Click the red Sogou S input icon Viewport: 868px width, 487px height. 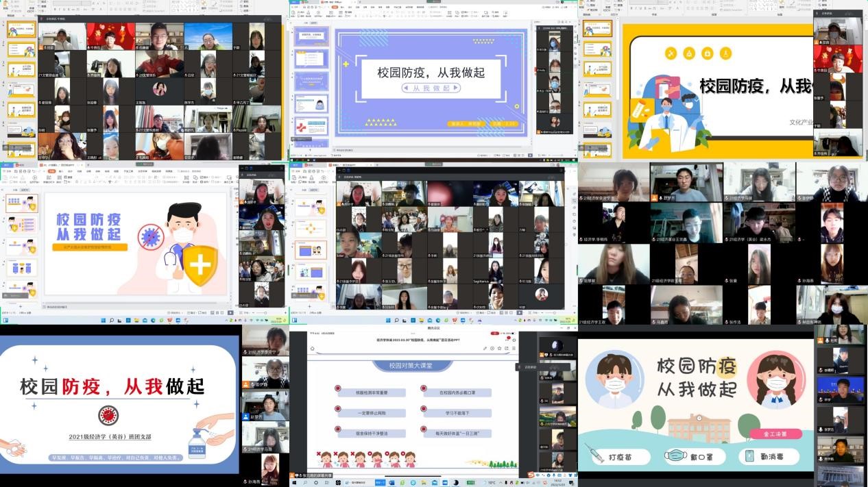click(x=531, y=473)
